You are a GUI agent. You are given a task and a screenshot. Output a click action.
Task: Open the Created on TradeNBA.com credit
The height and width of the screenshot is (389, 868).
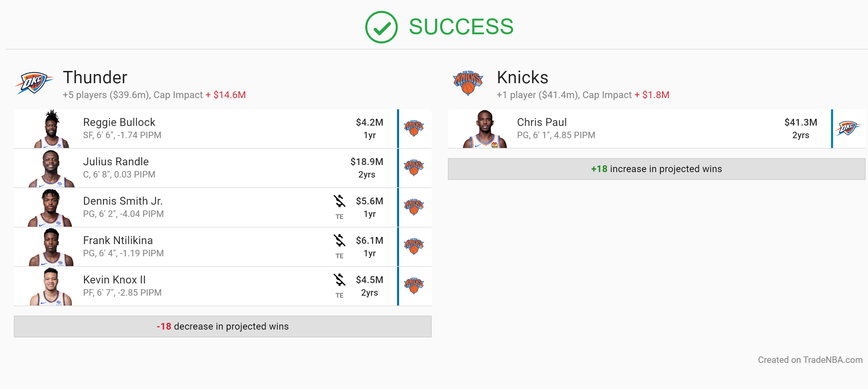tap(810, 360)
